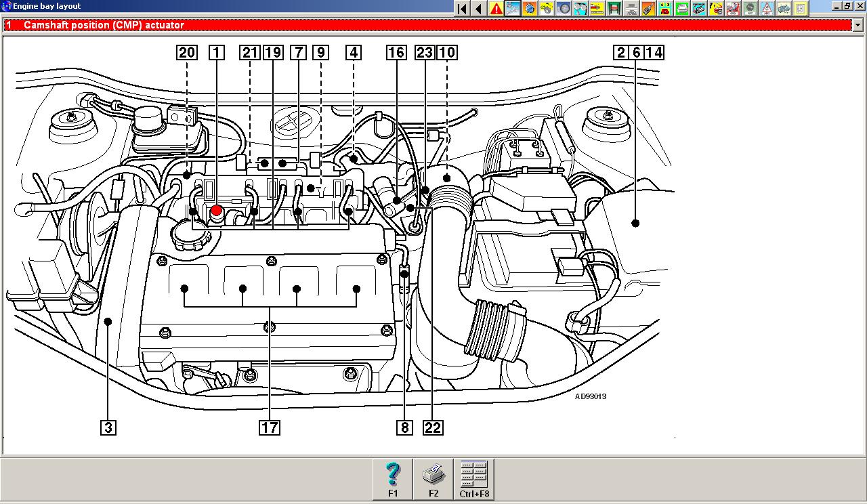The width and height of the screenshot is (867, 504).
Task: Select callout number 20 in the diagram
Action: click(187, 52)
